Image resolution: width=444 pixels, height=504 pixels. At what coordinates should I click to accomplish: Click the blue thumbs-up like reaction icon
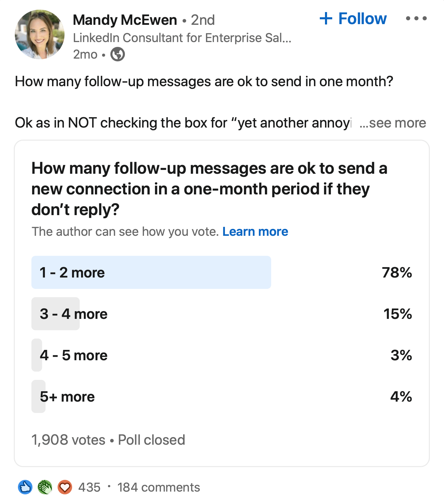pos(25,487)
